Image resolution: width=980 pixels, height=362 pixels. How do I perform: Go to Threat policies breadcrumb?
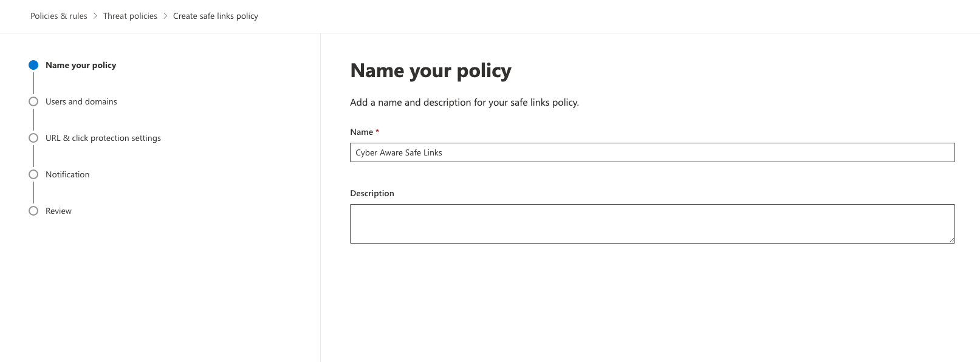pyautogui.click(x=130, y=16)
